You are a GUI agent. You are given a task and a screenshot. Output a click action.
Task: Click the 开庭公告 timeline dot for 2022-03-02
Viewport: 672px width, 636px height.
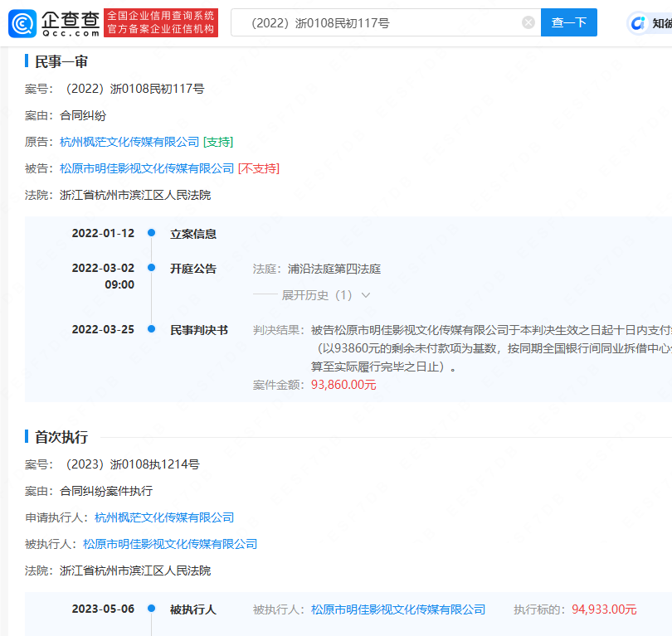(x=151, y=268)
